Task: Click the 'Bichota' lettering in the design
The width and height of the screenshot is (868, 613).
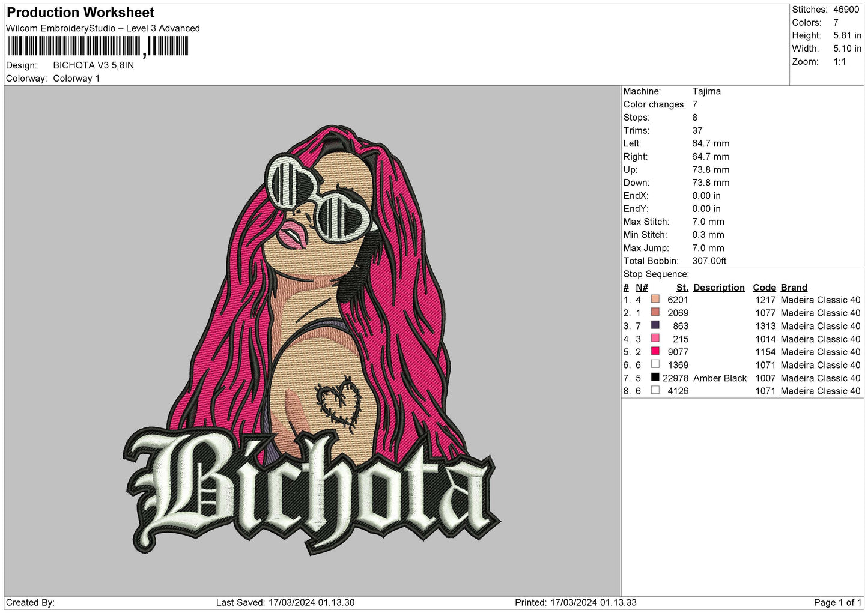Action: click(x=312, y=491)
